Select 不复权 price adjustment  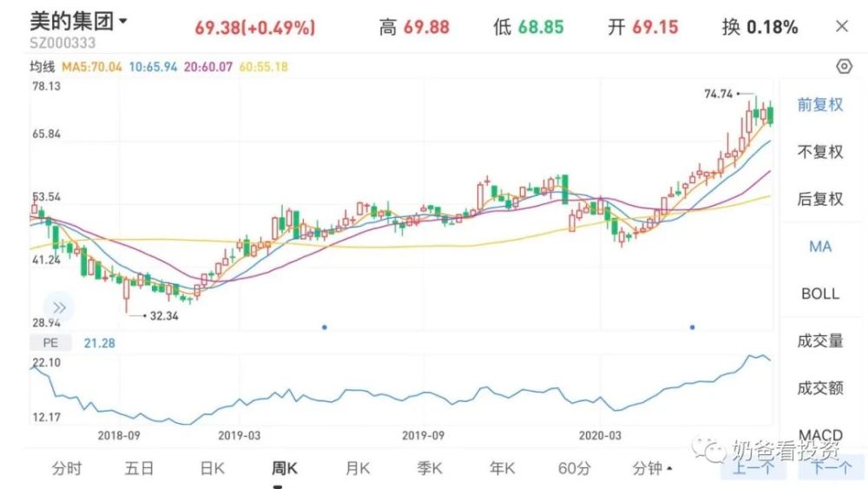click(x=820, y=152)
